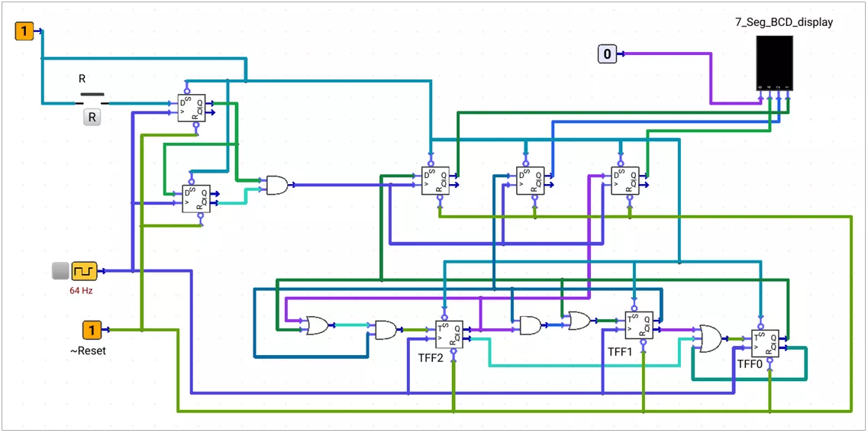Click the gray square beside the clock
This screenshot has width=868, height=433.
60,271
